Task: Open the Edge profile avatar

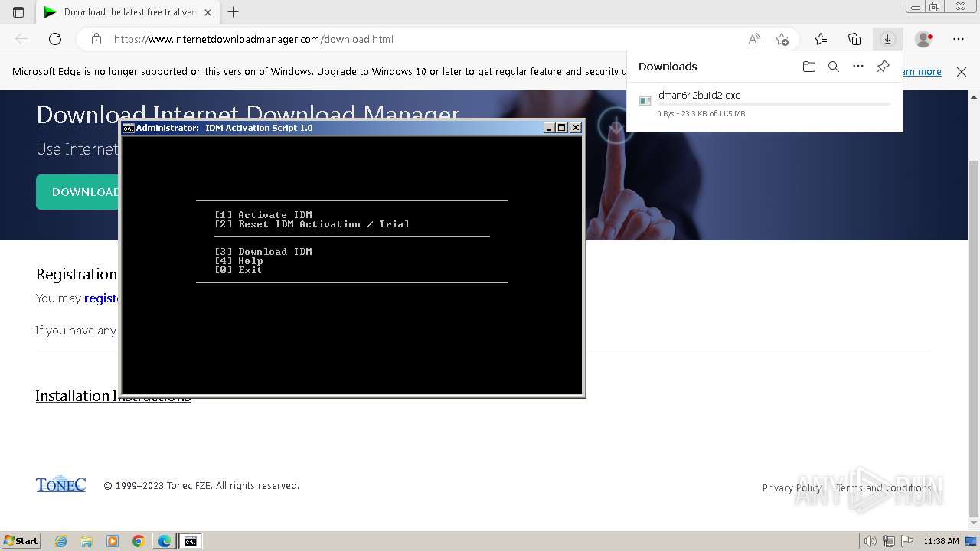Action: point(924,39)
